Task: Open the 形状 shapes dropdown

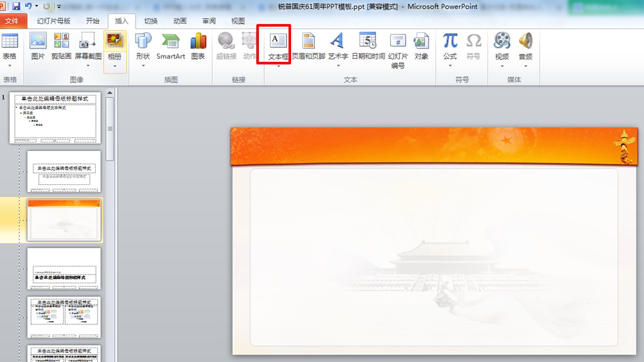Action: coord(143,66)
